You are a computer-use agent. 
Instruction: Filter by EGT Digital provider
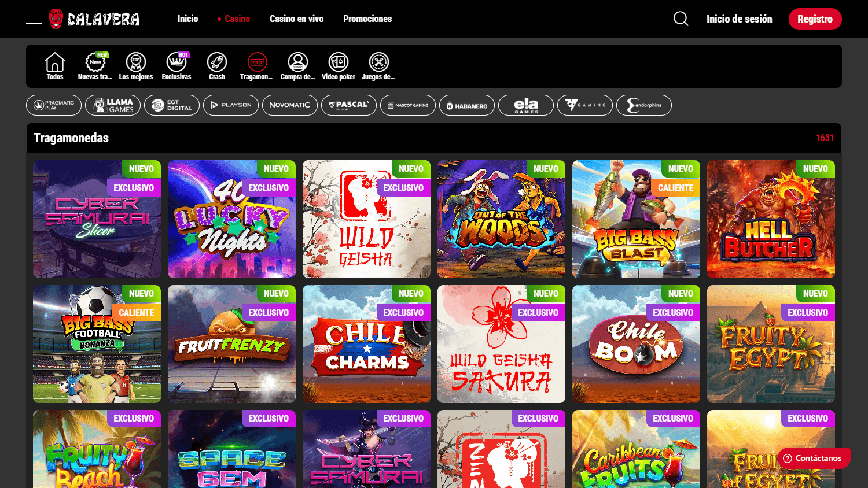tap(172, 105)
